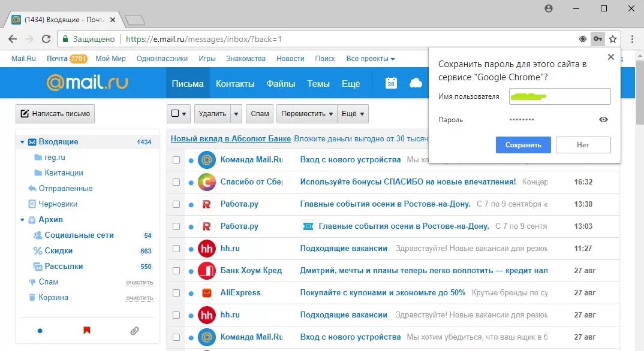This screenshot has width=644, height=351.
Task: Tick checkbox for Работа.ру 13:38 message
Action: 176,204
